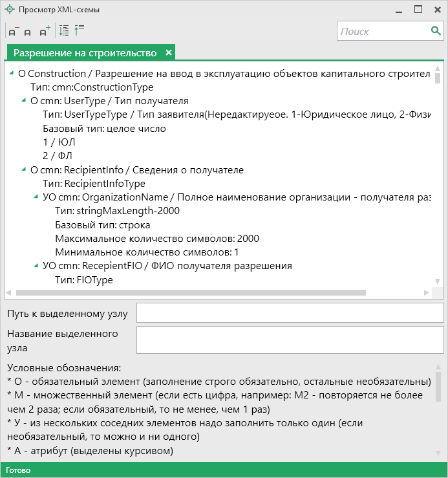Close the Разрешение на строительство tab
This screenshot has height=478, width=448.
(169, 52)
